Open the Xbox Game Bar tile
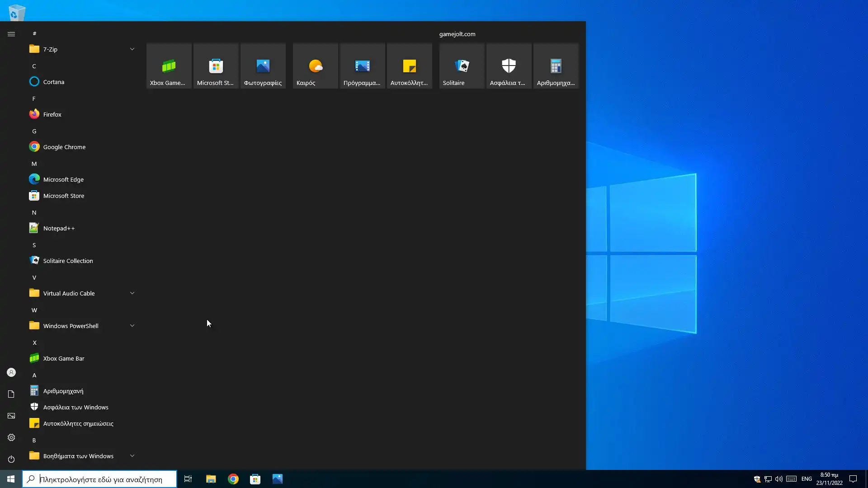The height and width of the screenshot is (488, 868). 169,66
